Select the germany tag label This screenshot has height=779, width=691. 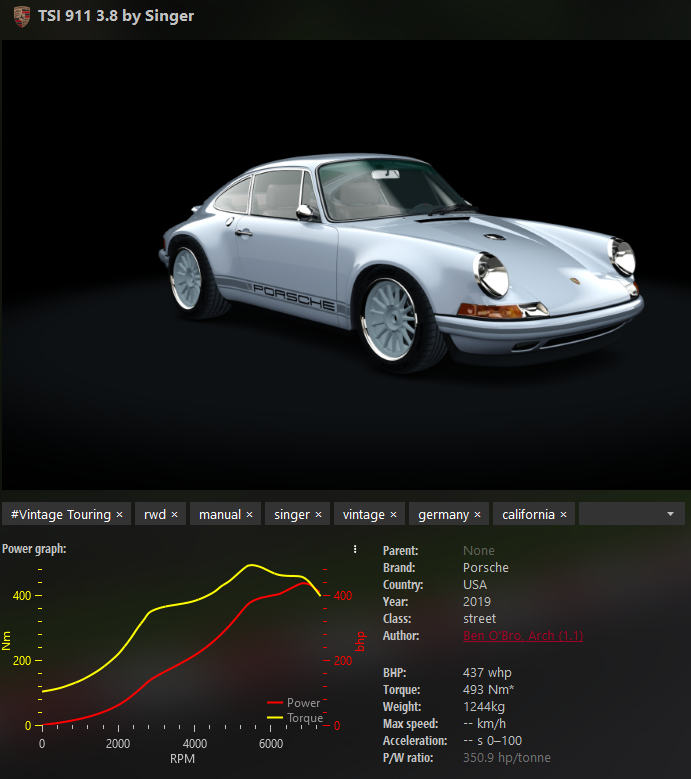click(x=443, y=515)
